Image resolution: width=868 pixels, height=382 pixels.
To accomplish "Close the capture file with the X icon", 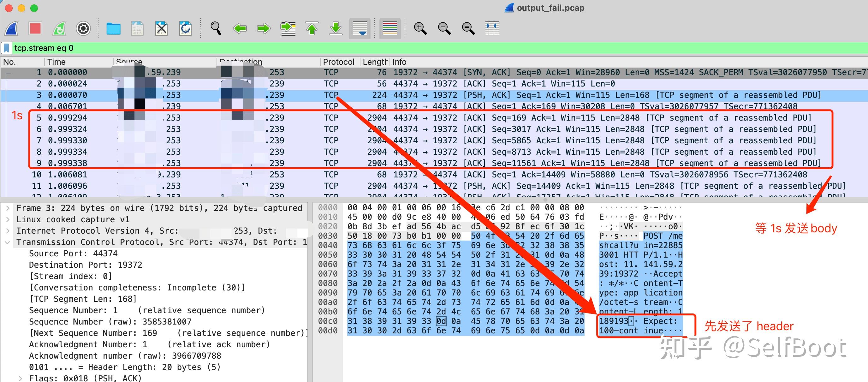I will click(161, 28).
